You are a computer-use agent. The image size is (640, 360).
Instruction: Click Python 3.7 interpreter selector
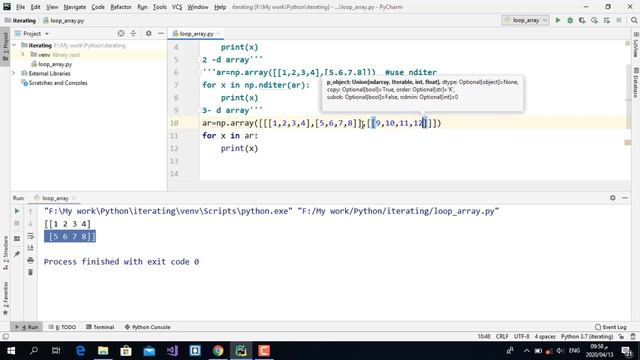[x=587, y=336]
